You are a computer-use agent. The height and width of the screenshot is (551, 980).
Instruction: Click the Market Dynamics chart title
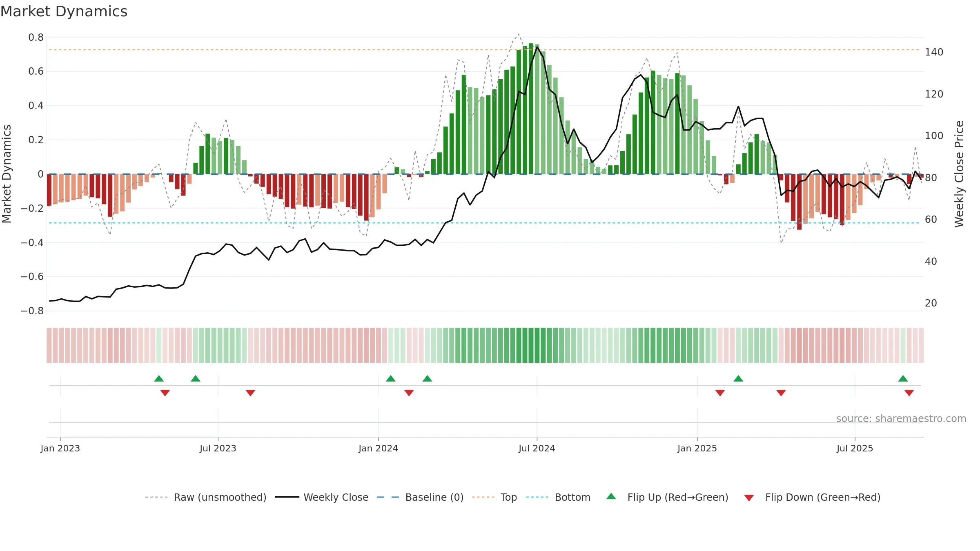(x=64, y=11)
